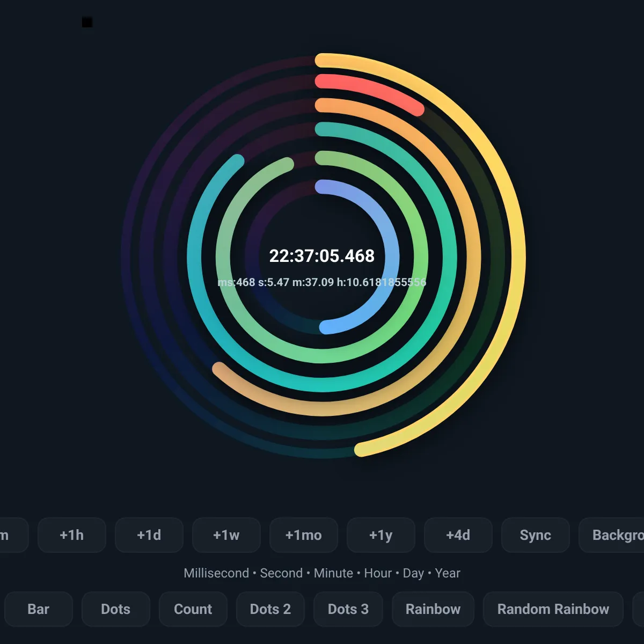
Task: Choose the Count display mode
Action: [x=193, y=609]
